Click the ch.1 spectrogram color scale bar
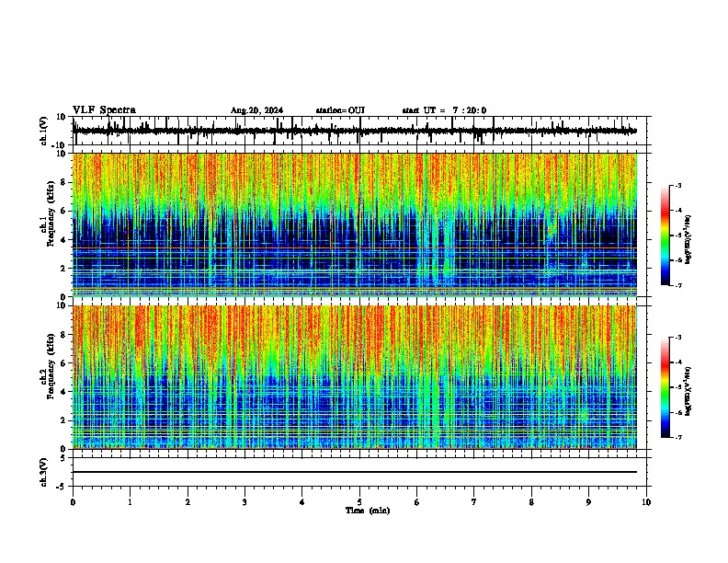The width and height of the screenshot is (728, 563). [665, 236]
